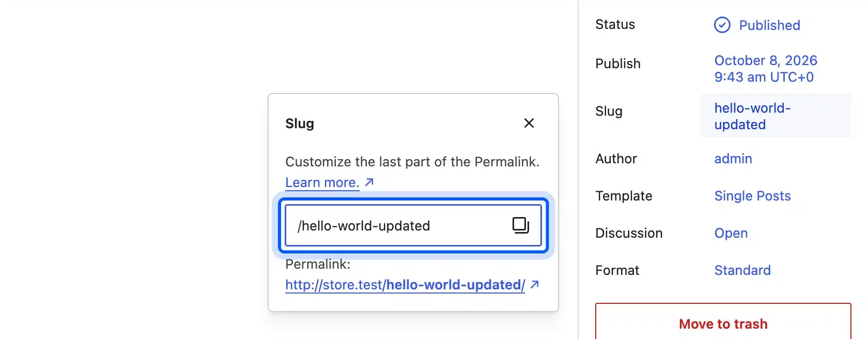
Task: Click the Published status button
Action: click(757, 25)
